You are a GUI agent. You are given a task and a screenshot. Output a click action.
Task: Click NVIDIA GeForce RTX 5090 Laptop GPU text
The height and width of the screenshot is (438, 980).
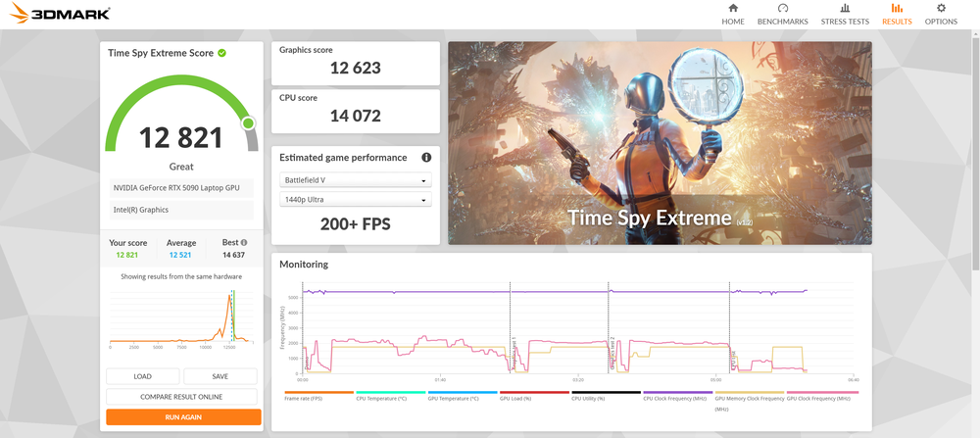click(175, 187)
